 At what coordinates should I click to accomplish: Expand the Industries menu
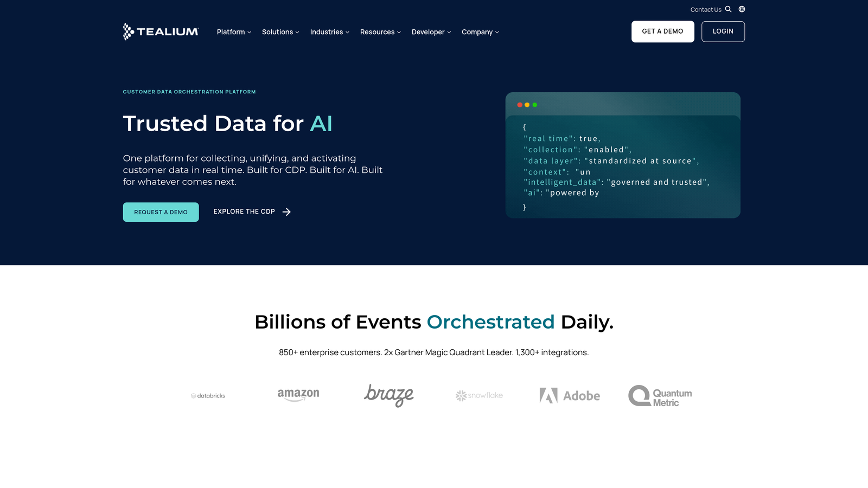tap(330, 32)
